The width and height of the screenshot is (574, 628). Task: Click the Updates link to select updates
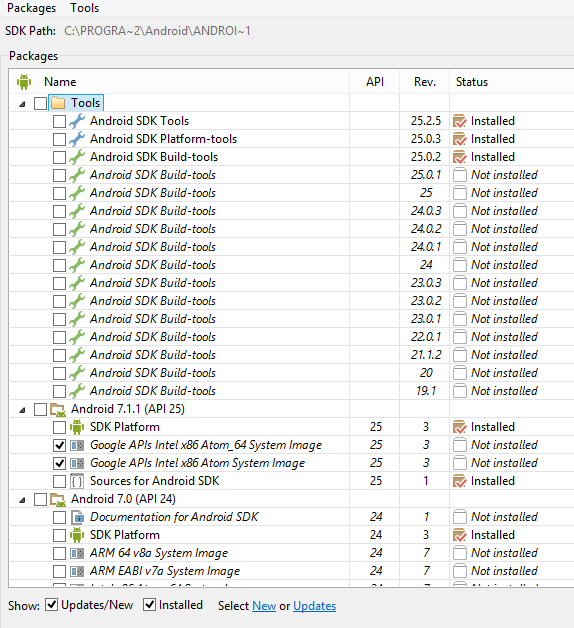click(x=314, y=606)
